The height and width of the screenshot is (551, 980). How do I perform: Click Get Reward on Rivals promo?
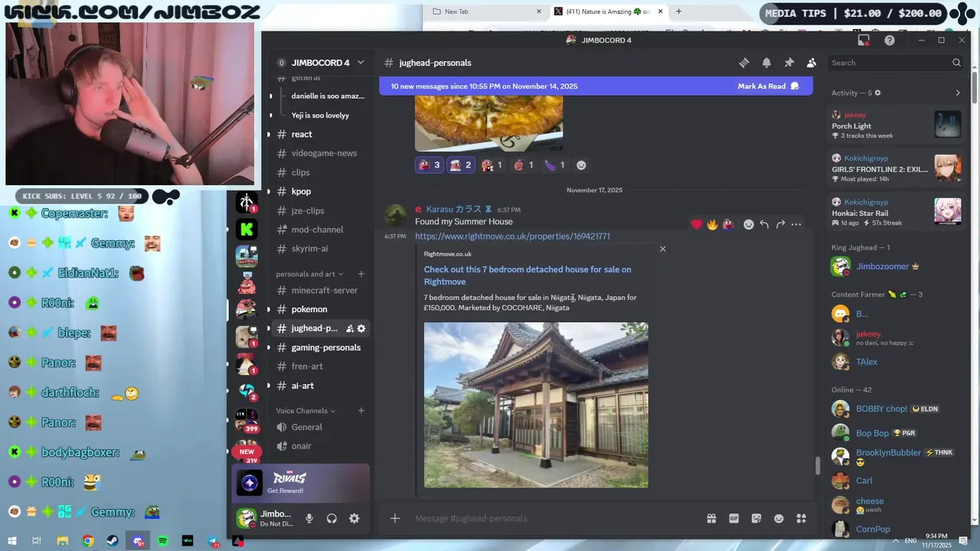285,491
